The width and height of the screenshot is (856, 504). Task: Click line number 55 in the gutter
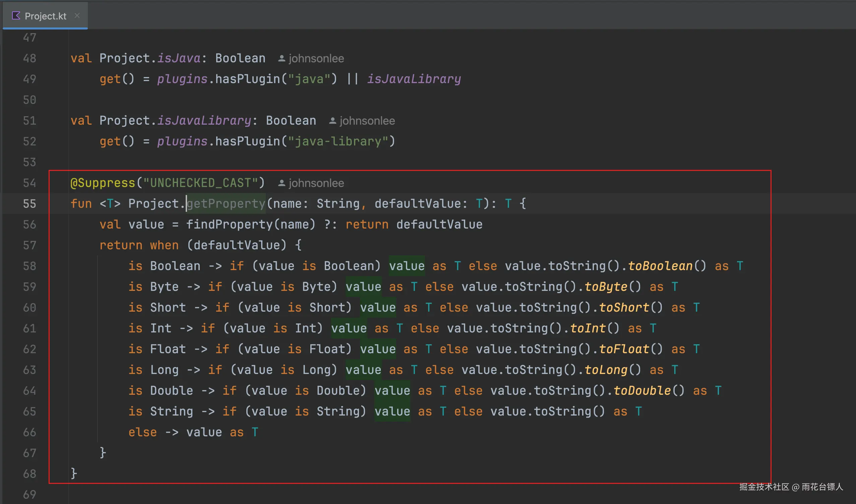point(29,204)
